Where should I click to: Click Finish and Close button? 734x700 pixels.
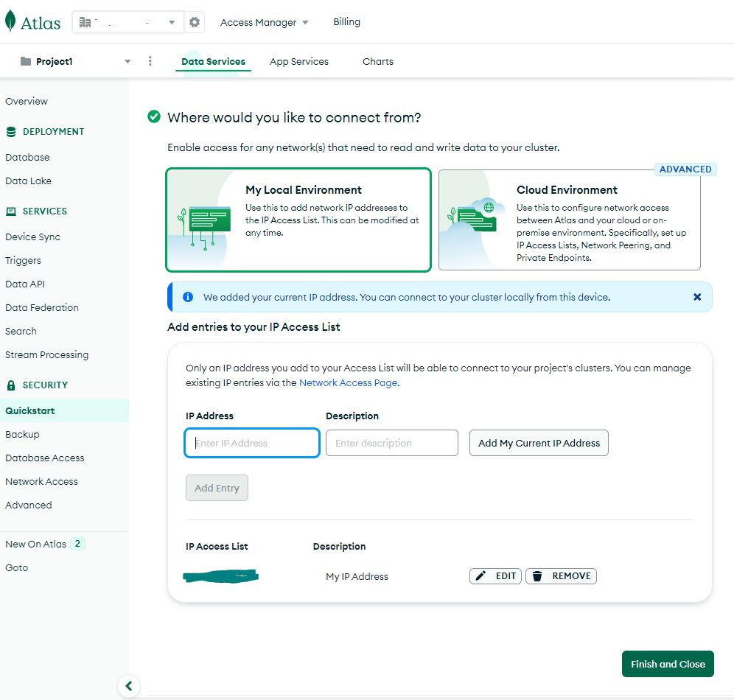point(668,663)
